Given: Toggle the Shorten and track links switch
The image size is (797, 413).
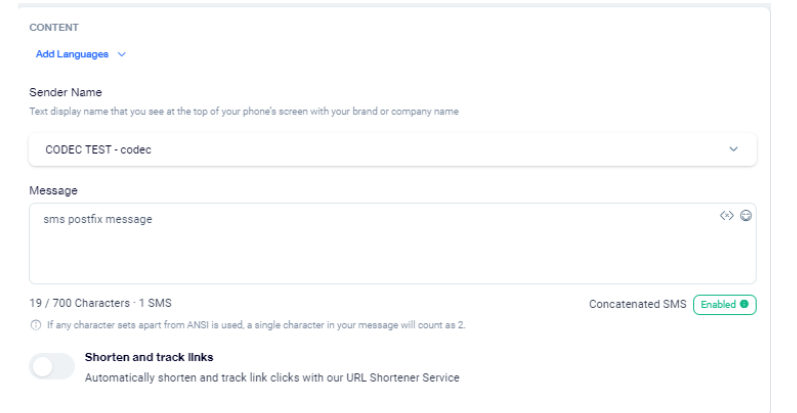Looking at the screenshot, I should point(52,367).
